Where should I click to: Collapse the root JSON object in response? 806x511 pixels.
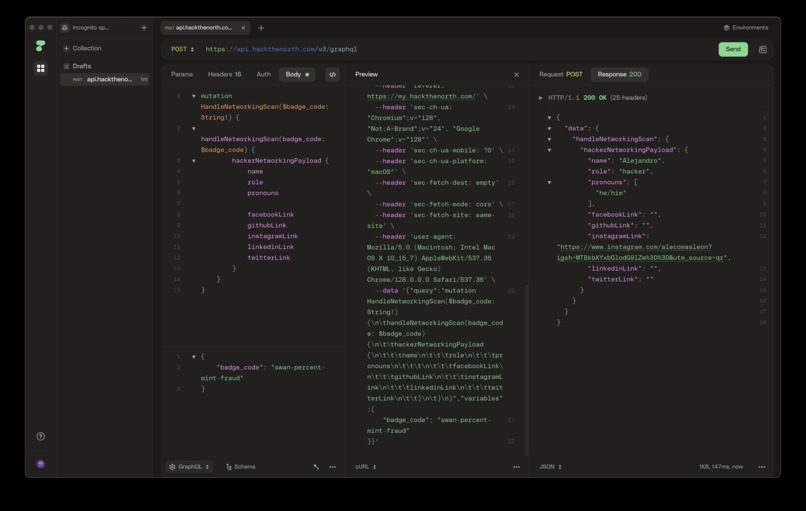tap(549, 118)
